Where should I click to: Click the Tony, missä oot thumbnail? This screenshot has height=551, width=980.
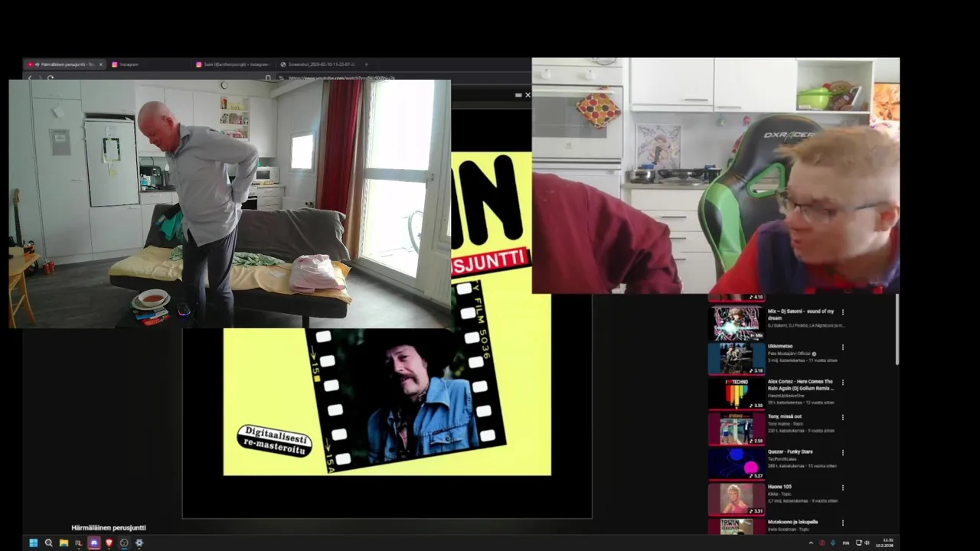[x=736, y=429]
